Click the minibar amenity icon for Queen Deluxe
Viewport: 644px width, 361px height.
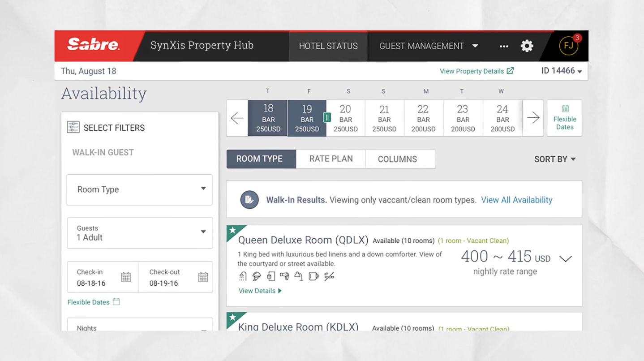pos(270,276)
